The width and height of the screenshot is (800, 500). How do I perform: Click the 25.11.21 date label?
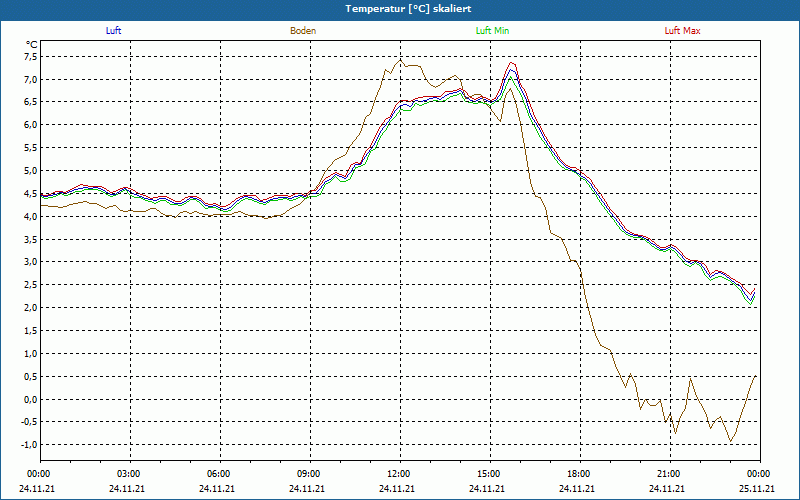click(x=757, y=489)
